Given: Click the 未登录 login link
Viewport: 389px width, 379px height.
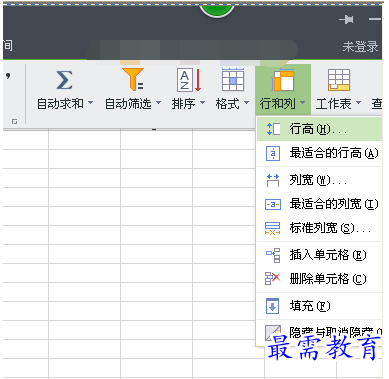Looking at the screenshot, I should pyautogui.click(x=360, y=47).
